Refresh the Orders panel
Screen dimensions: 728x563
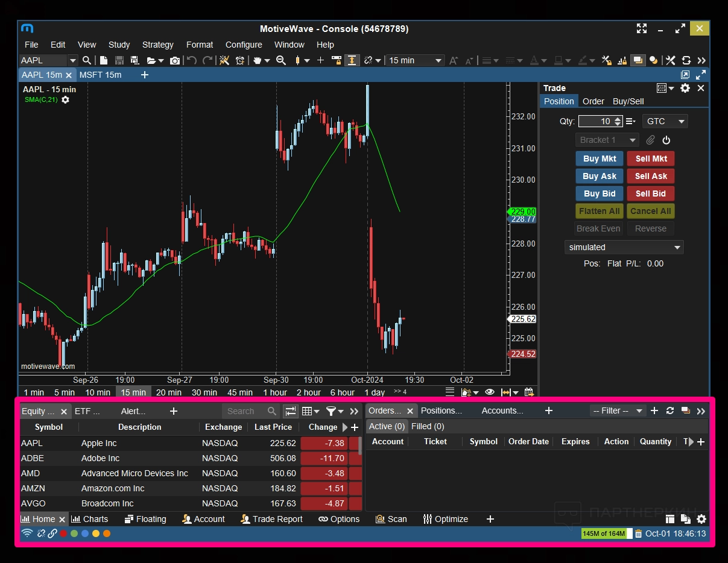(670, 410)
